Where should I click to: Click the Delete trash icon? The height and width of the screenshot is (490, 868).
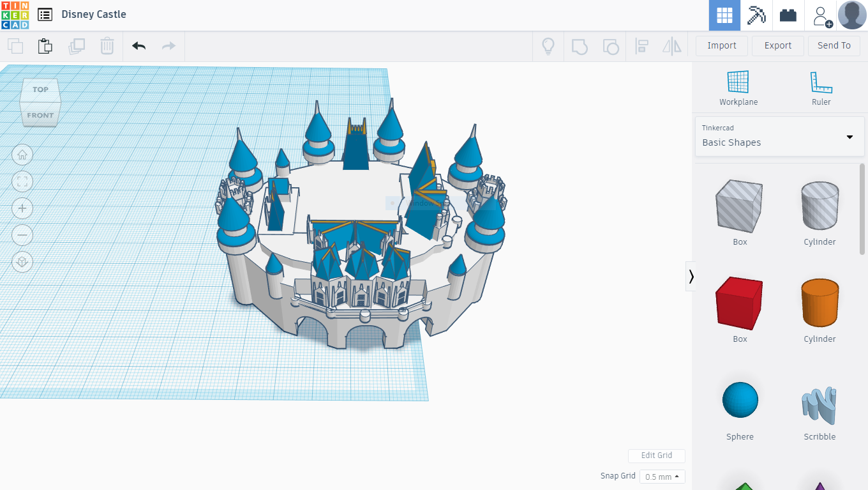[x=107, y=46]
